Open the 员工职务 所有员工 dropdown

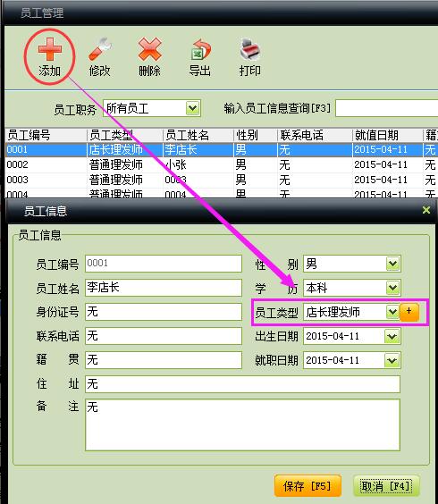pos(192,108)
